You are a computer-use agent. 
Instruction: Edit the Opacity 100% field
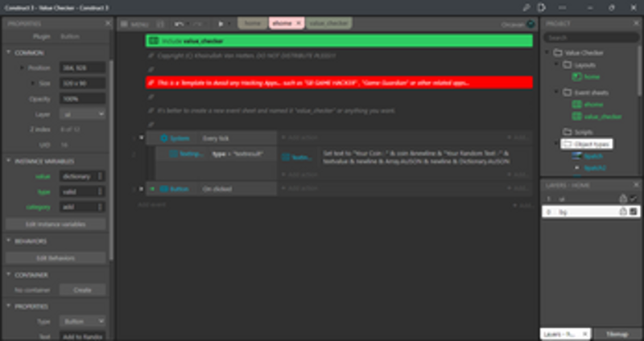(83, 99)
